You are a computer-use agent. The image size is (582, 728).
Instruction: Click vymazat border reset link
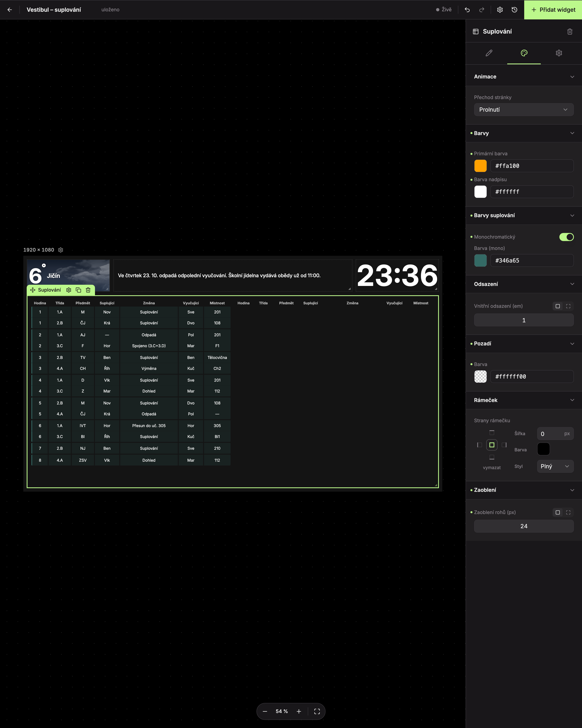pos(492,468)
